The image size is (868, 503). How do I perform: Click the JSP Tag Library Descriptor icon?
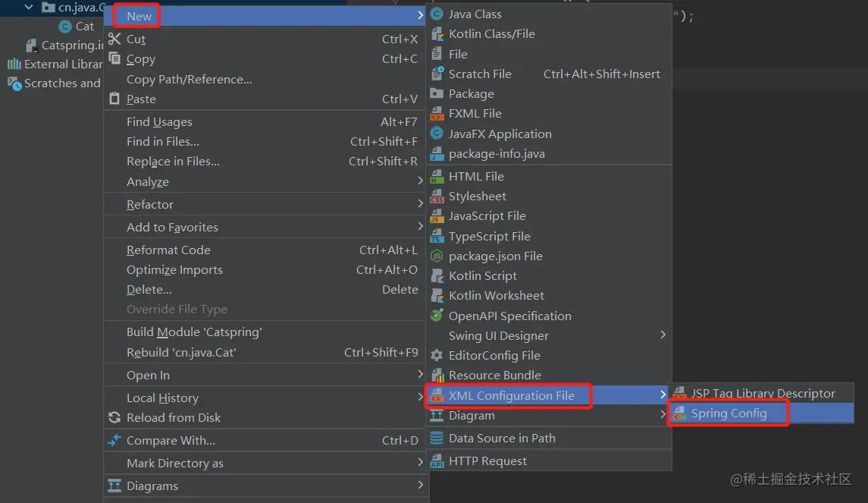coord(679,393)
